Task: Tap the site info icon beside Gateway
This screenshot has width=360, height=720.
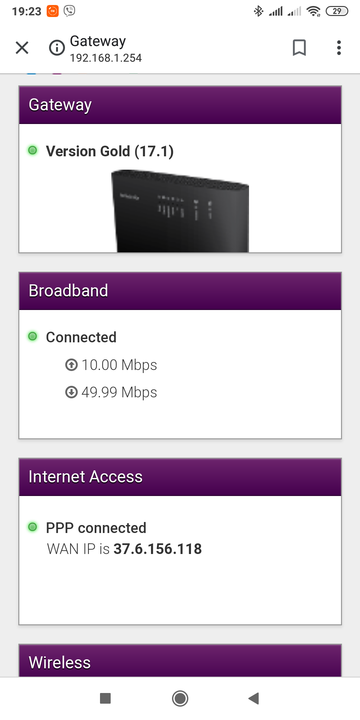Action: (x=57, y=48)
